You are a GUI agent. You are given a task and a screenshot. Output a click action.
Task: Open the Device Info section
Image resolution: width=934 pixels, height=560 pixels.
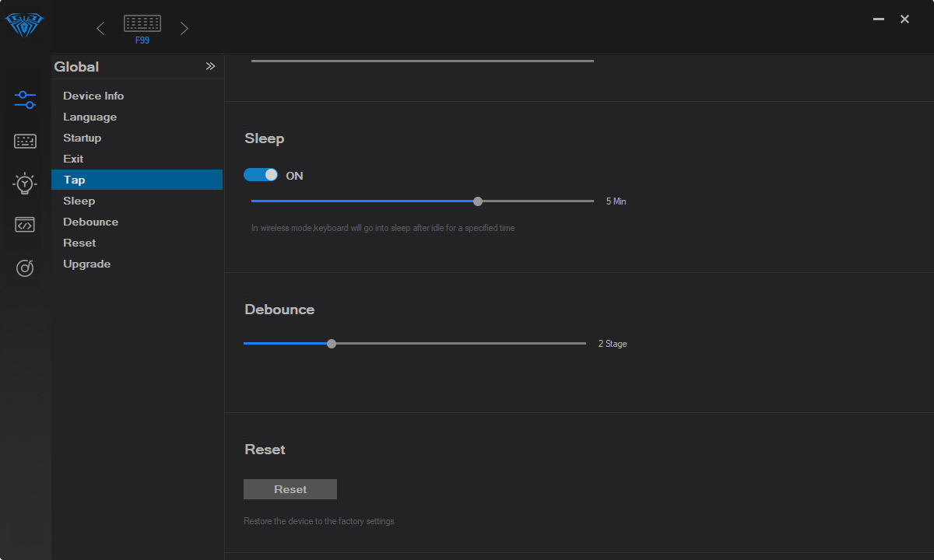[x=93, y=96]
